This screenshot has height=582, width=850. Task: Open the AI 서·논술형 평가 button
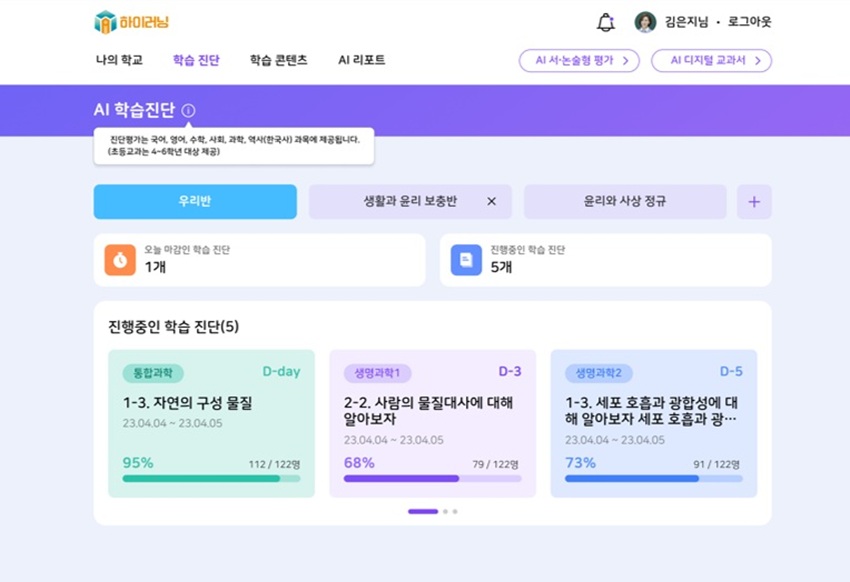click(579, 61)
